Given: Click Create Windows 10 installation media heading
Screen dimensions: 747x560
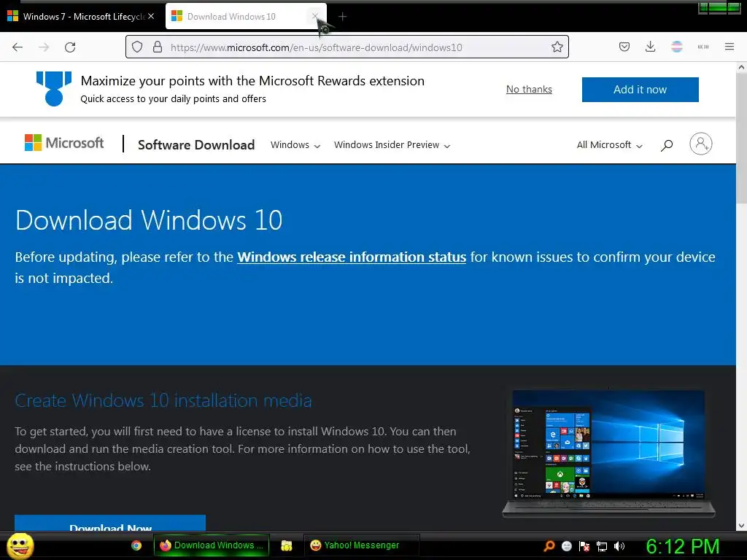Looking at the screenshot, I should pos(163,401).
